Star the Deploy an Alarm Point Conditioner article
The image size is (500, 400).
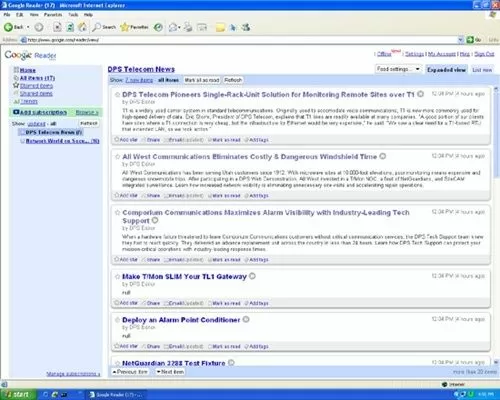coord(117,320)
